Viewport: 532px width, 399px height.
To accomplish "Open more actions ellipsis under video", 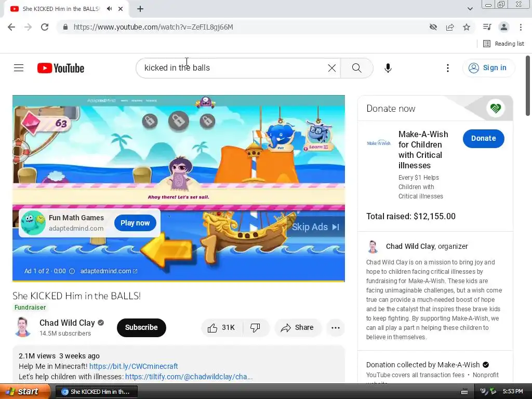I will [335, 327].
